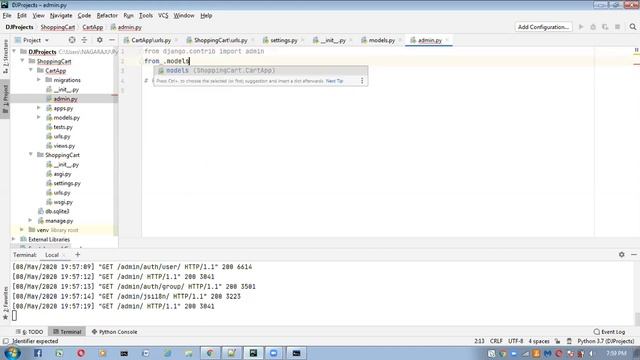The image size is (640, 360).
Task: Expand the models.py node in tree
Action: tap(39, 117)
